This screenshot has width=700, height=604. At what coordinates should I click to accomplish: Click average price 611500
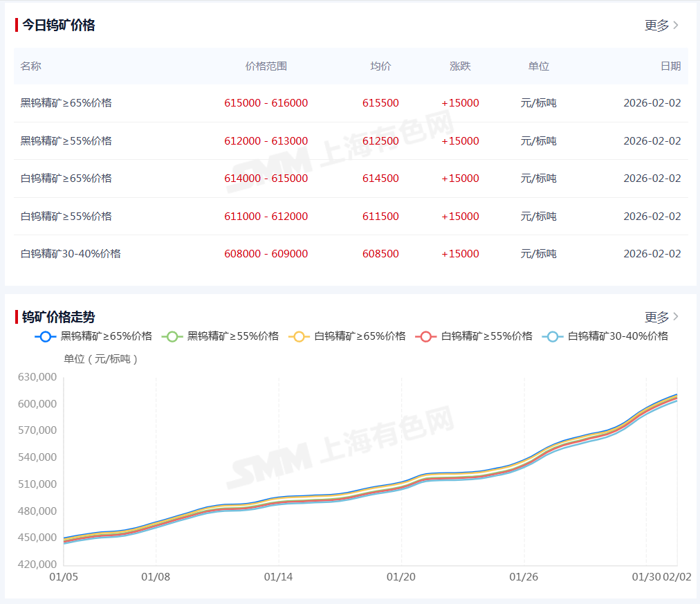[x=380, y=217]
